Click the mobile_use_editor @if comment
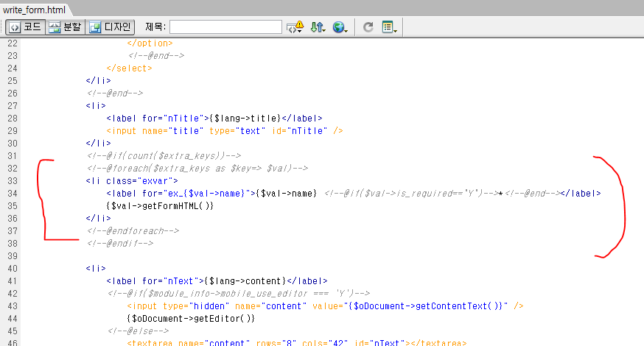 238,294
